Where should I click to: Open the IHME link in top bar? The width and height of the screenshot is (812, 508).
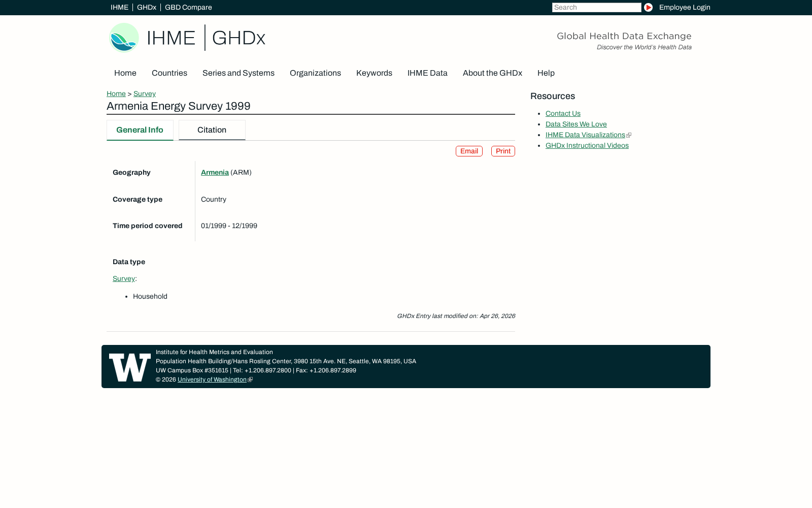click(119, 8)
